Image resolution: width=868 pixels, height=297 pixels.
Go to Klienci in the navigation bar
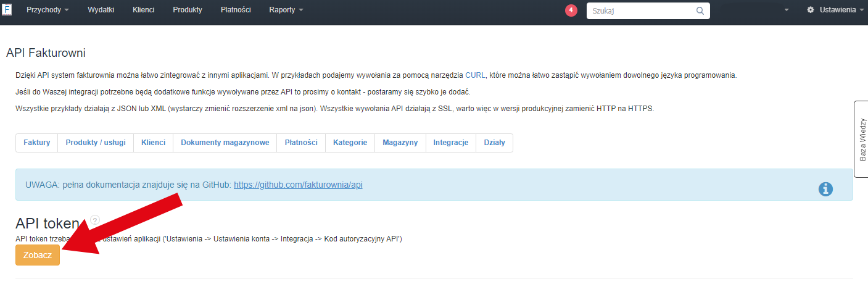pyautogui.click(x=143, y=10)
